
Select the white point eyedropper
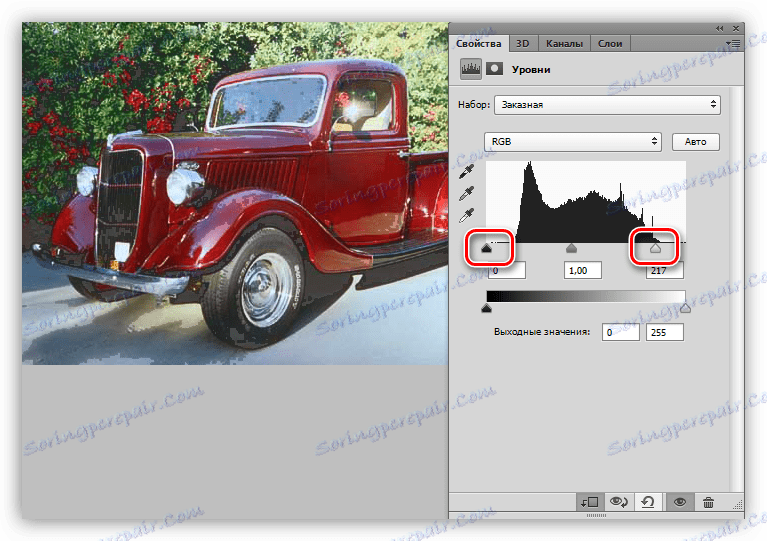click(x=467, y=215)
